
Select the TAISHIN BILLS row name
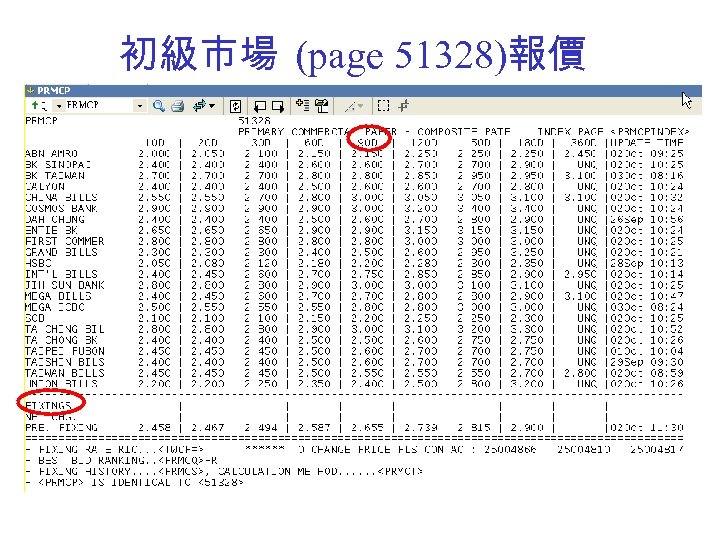64,362
